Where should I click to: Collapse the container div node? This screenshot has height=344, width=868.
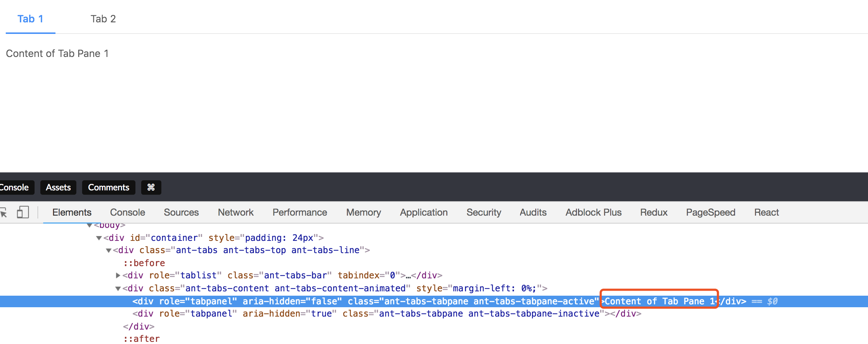99,238
